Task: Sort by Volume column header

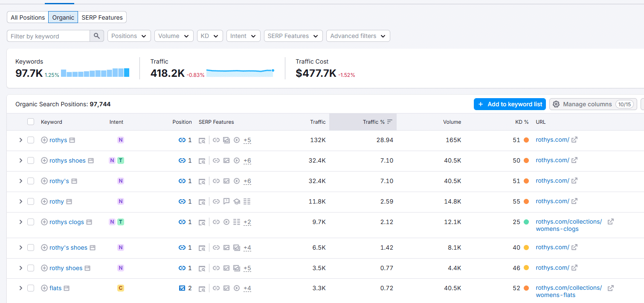Action: click(x=452, y=122)
